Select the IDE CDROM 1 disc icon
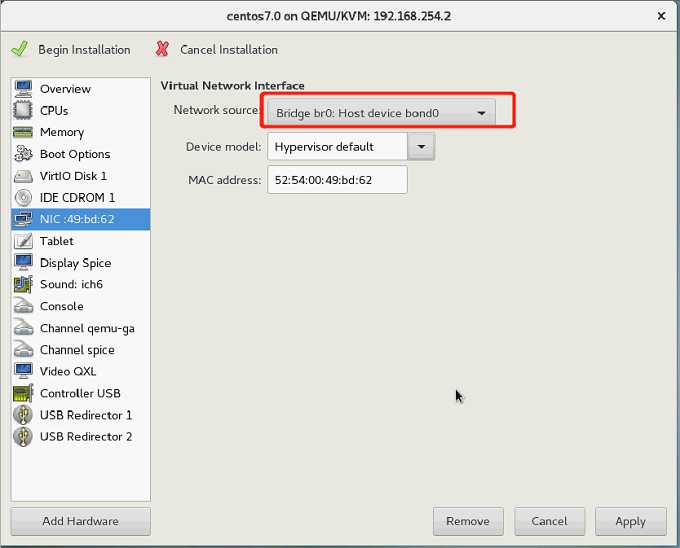 [x=23, y=197]
